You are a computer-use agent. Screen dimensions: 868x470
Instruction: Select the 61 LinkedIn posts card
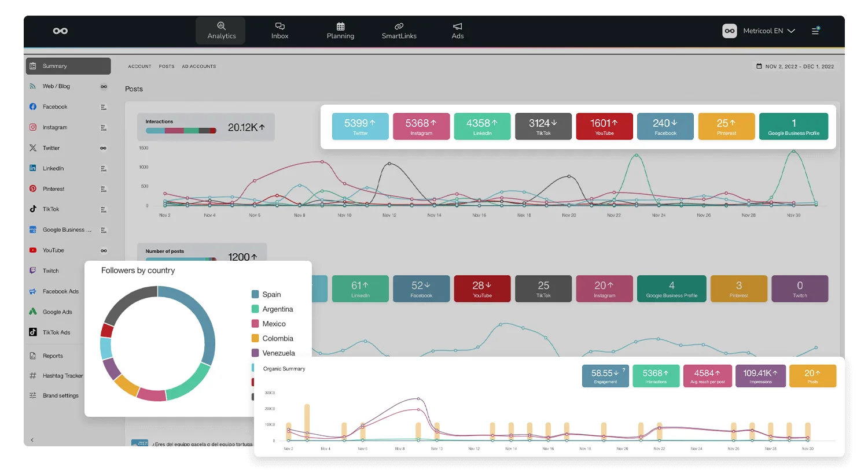point(360,289)
